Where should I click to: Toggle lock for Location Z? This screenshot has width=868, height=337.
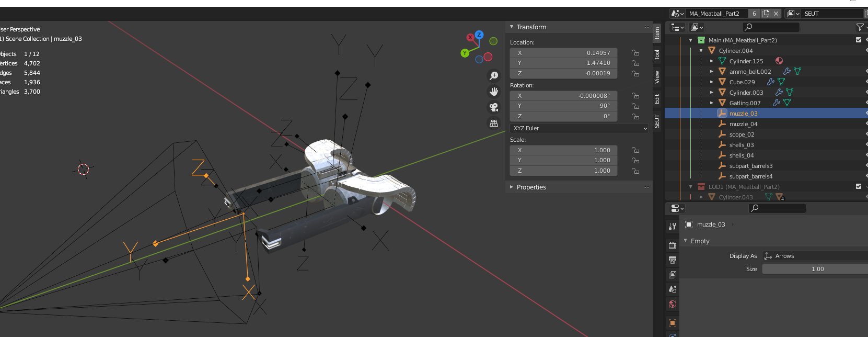click(x=635, y=73)
